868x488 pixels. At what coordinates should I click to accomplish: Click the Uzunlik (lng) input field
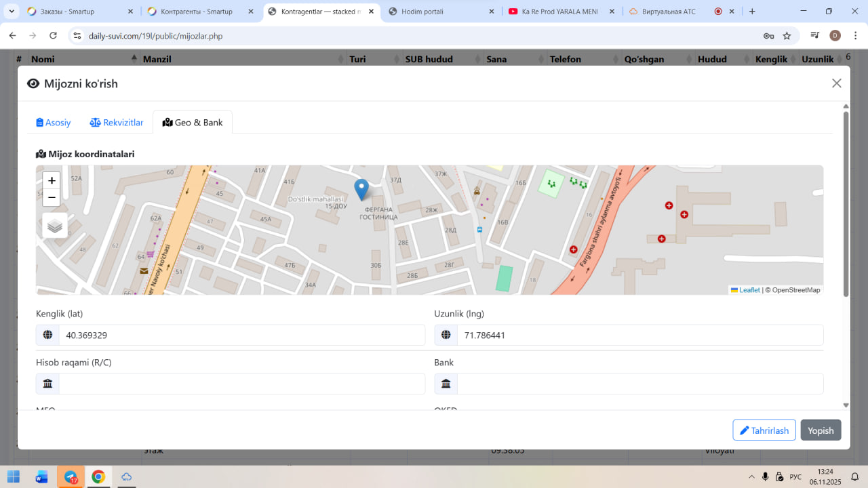coord(639,335)
